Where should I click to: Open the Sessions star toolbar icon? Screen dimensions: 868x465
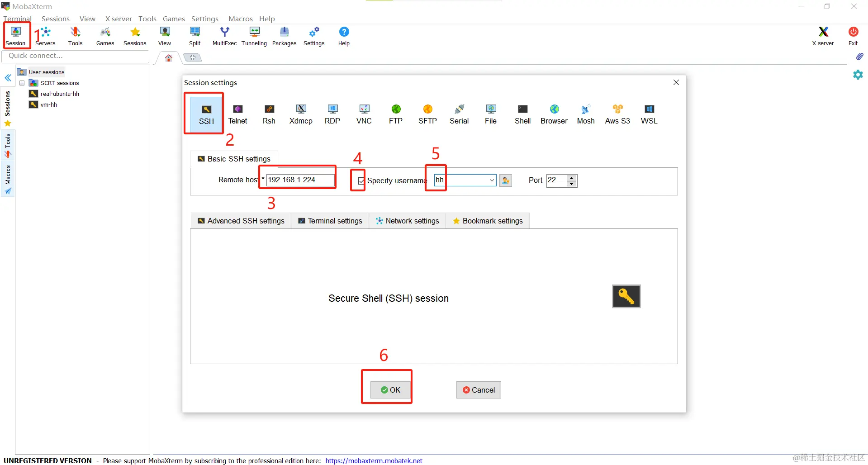[x=135, y=36]
